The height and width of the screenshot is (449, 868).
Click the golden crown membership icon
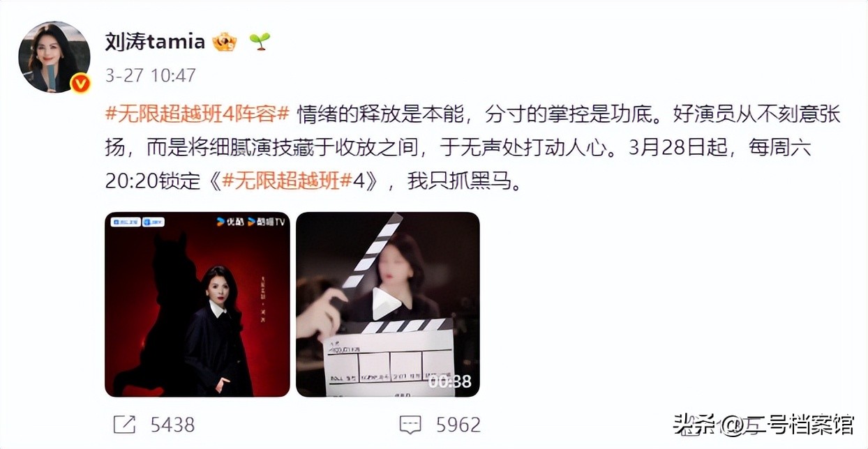coord(225,42)
